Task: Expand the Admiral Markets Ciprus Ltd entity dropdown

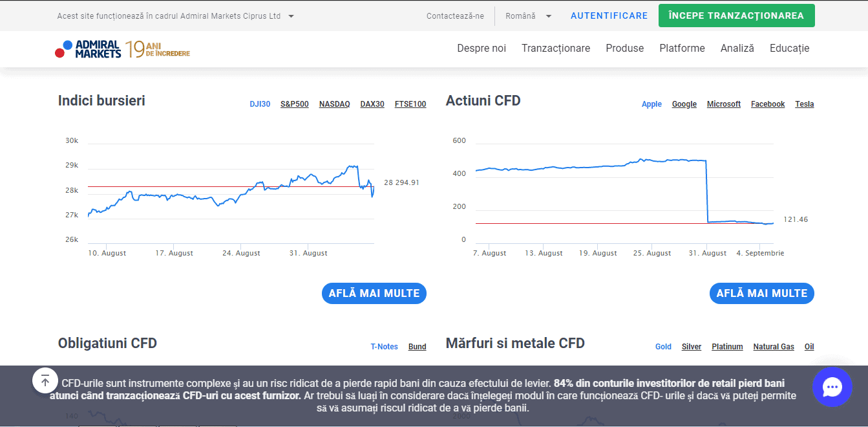Action: 175,16
